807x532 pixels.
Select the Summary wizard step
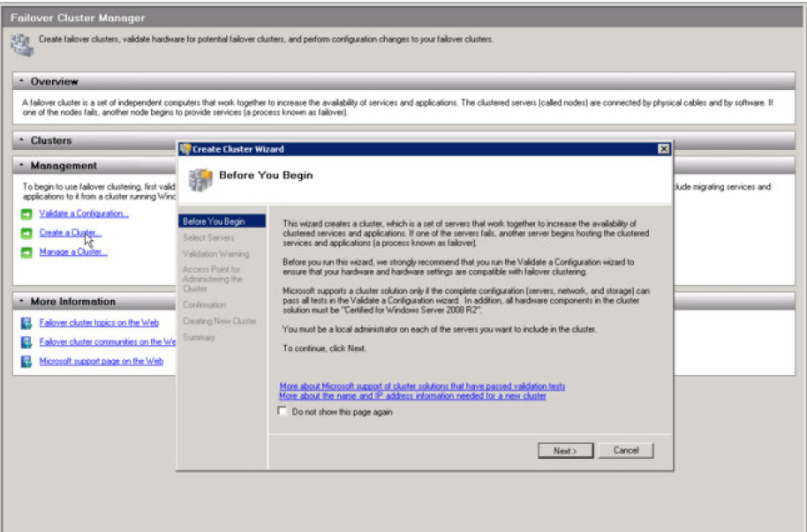[199, 338]
